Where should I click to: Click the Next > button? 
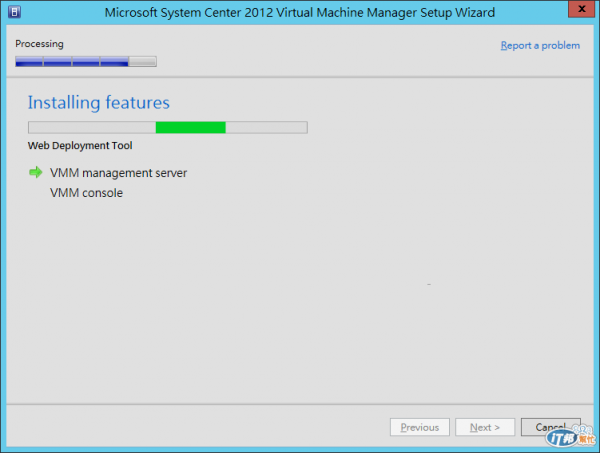485,427
